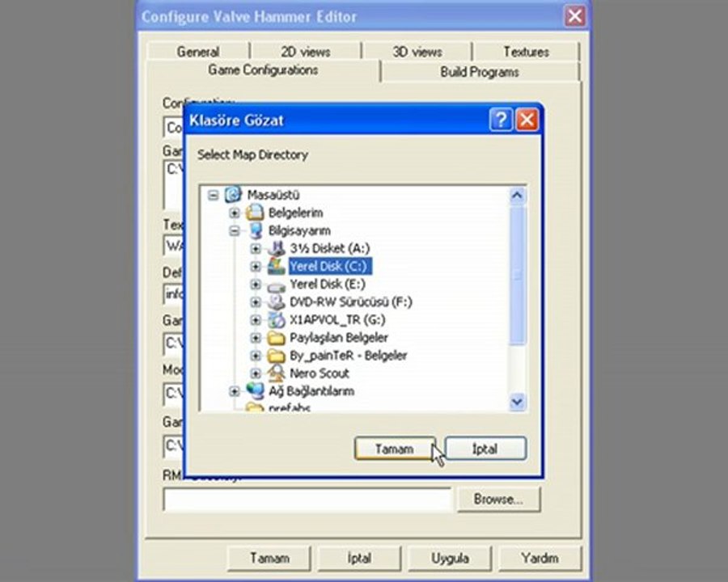Click the folder tree scroll down arrow
The image size is (728, 582).
click(x=517, y=401)
